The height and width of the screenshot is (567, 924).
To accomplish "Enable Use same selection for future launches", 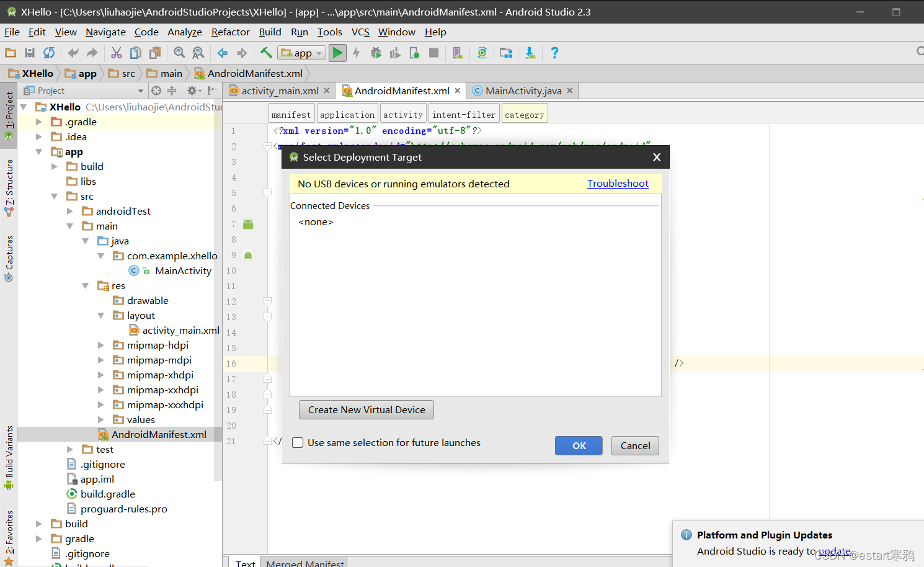I will coord(298,442).
